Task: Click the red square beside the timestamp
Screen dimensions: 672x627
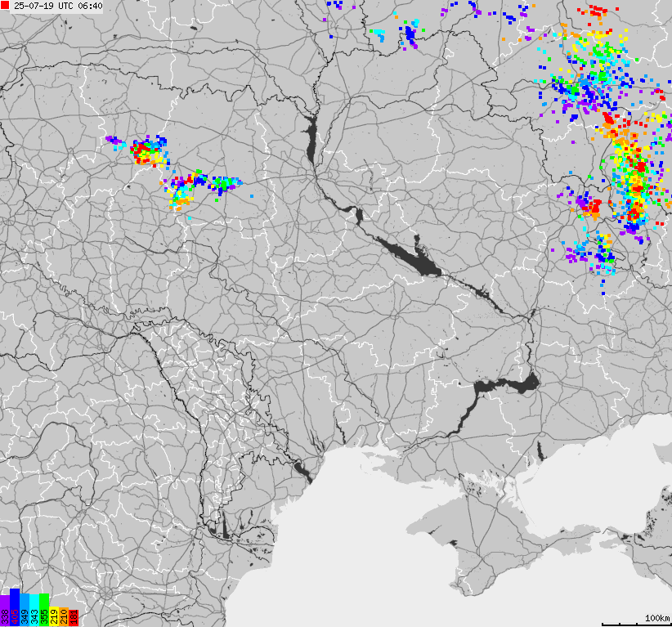Action: tap(5, 5)
